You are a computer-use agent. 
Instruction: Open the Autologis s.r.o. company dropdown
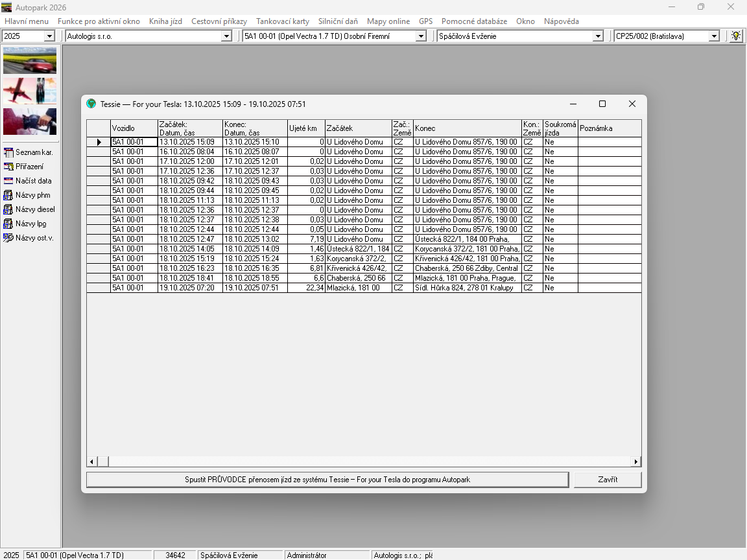226,36
